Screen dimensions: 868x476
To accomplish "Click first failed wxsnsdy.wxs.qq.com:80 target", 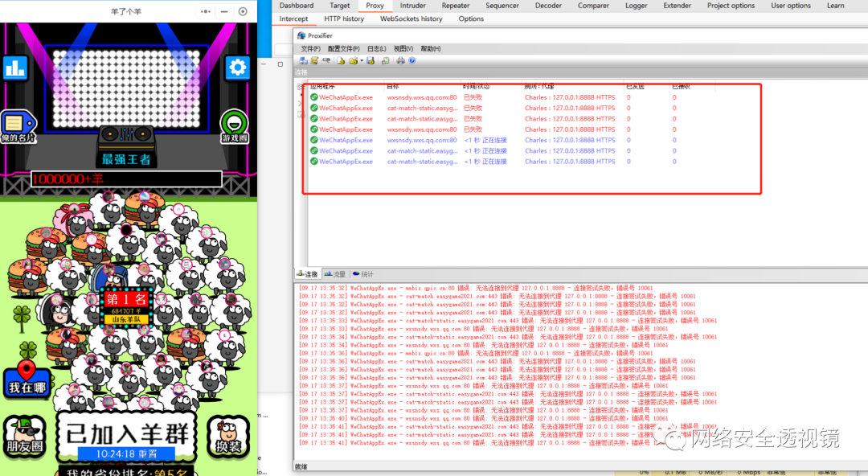I will click(422, 97).
